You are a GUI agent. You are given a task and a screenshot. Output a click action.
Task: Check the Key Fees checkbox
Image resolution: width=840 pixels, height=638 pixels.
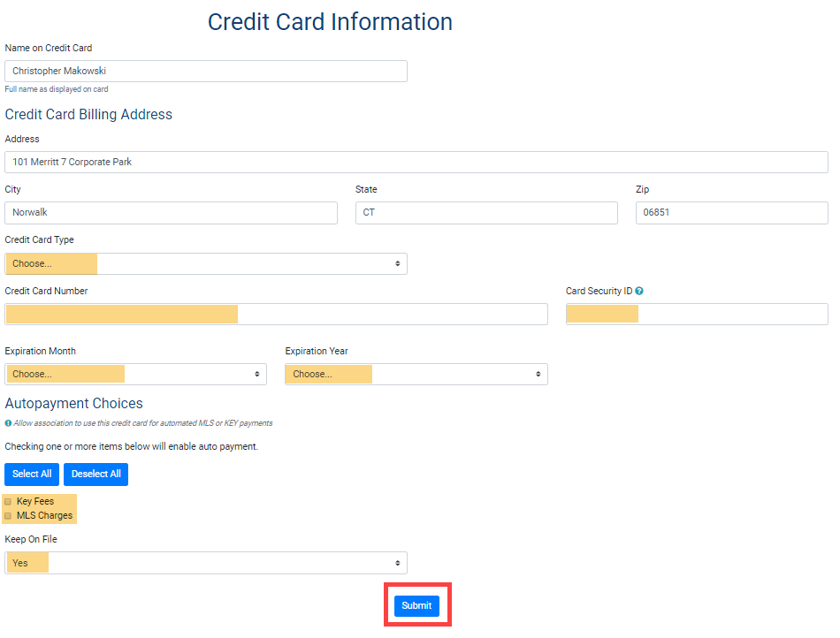(x=9, y=502)
